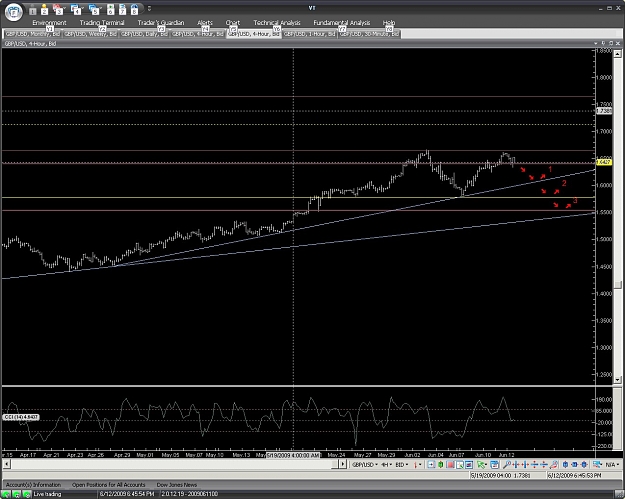Open the GBP/USD symbol dropdown
Viewport: 625px width, 499px height.
click(x=365, y=465)
